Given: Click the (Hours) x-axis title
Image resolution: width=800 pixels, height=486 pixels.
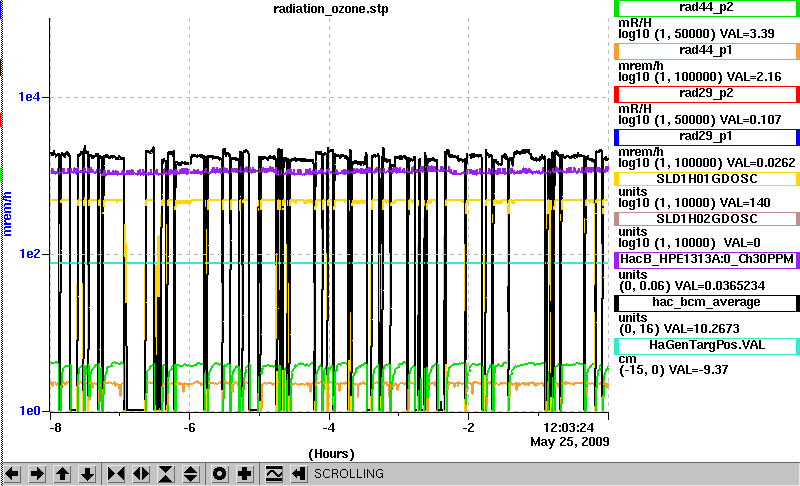Looking at the screenshot, I should coord(331,454).
